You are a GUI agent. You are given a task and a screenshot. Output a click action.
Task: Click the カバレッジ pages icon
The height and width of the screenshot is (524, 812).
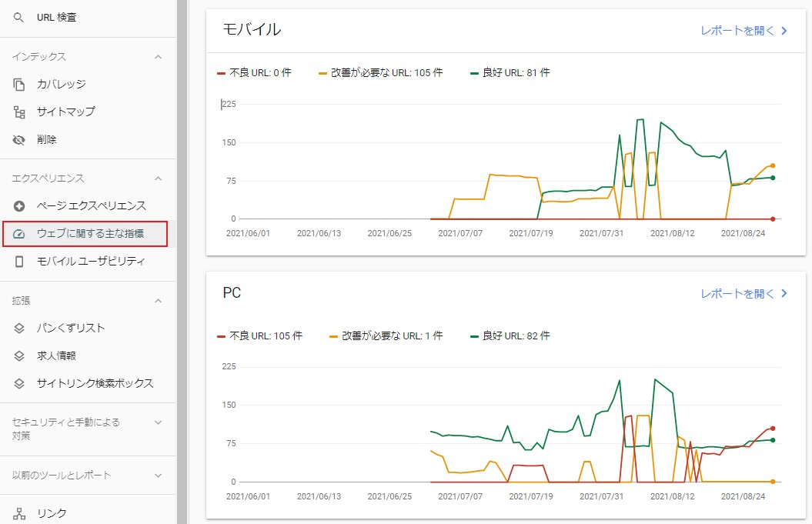coord(19,85)
